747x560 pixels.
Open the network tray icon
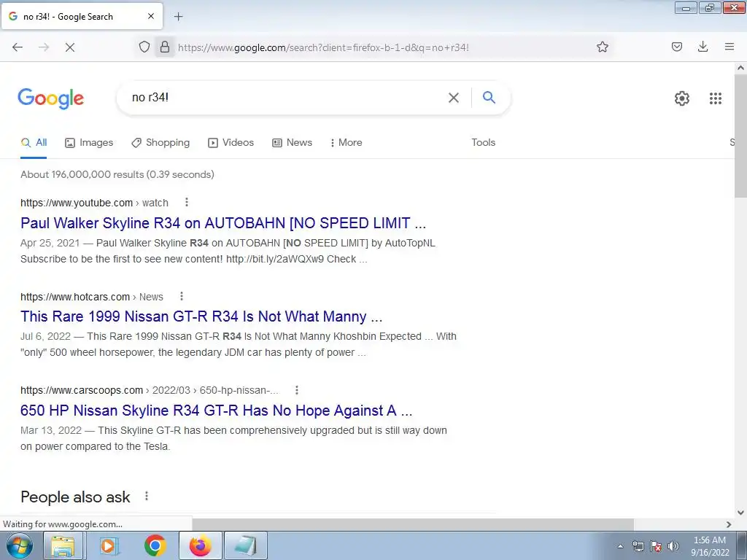coord(638,546)
